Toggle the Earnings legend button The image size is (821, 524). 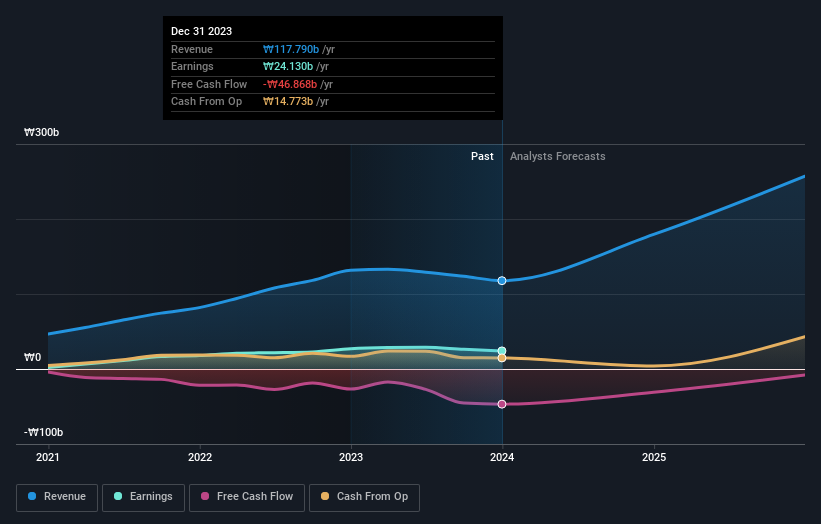[143, 497]
